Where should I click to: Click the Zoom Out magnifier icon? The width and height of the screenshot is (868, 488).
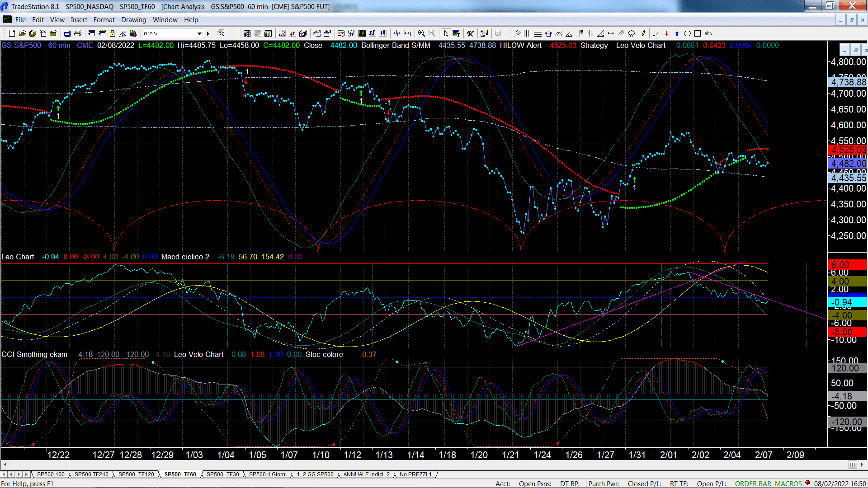432,33
